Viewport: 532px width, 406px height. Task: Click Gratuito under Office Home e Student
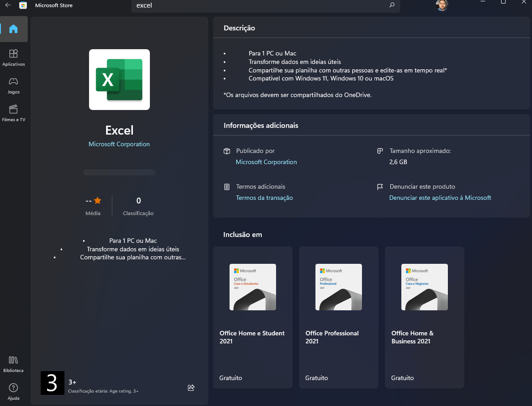231,378
